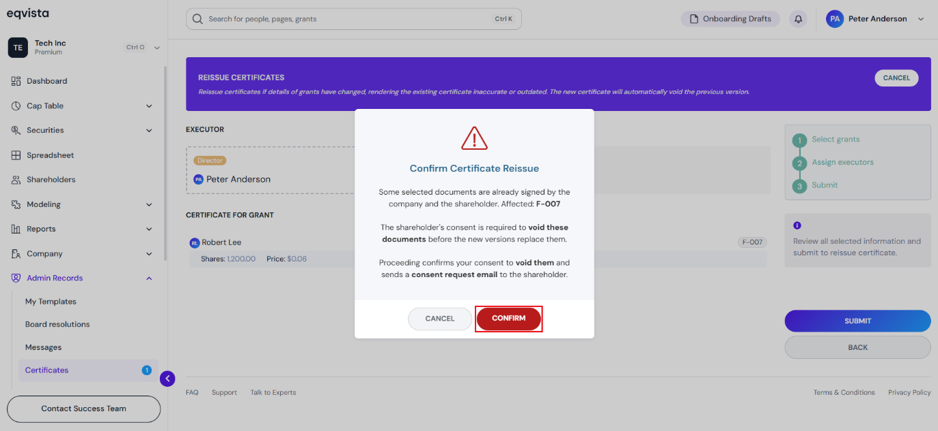
Task: Cancel the confirmation dialog
Action: (x=440, y=318)
